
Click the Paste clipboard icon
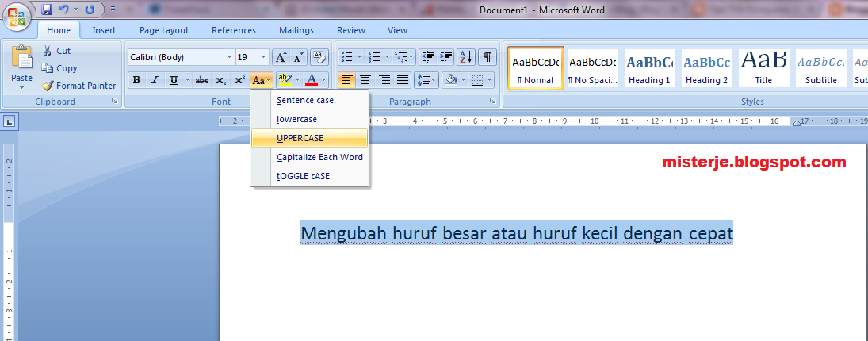pyautogui.click(x=22, y=57)
